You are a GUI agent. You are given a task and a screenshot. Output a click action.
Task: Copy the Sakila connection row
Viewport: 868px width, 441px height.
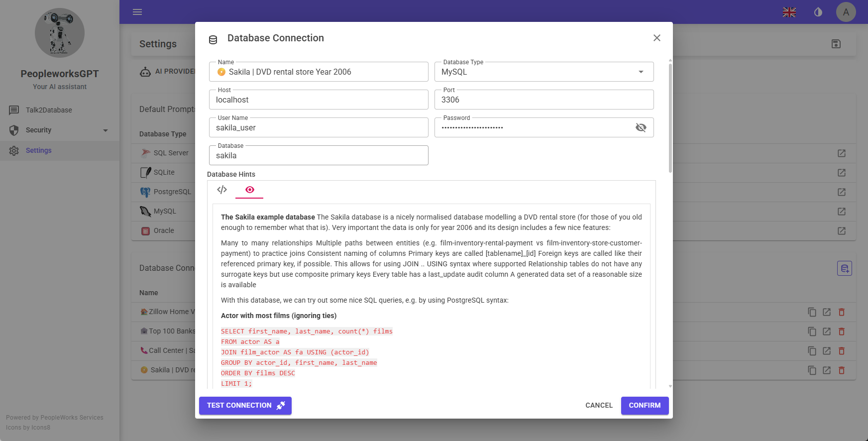click(x=812, y=370)
